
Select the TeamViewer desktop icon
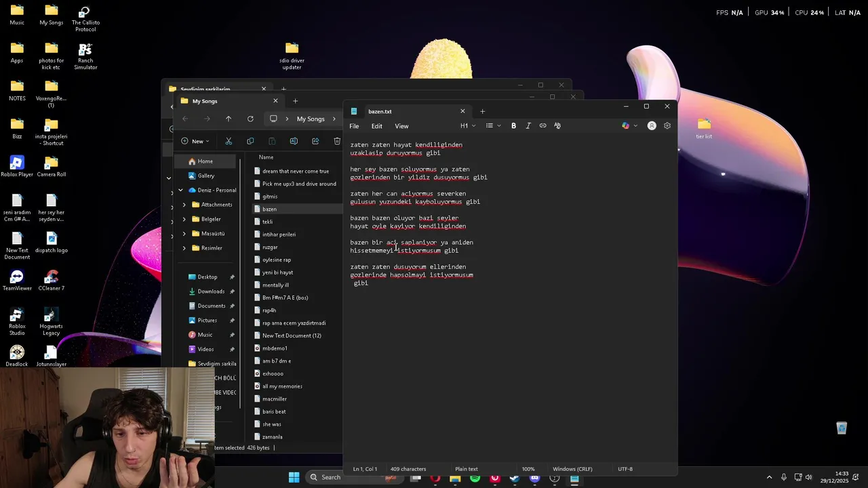(x=17, y=281)
